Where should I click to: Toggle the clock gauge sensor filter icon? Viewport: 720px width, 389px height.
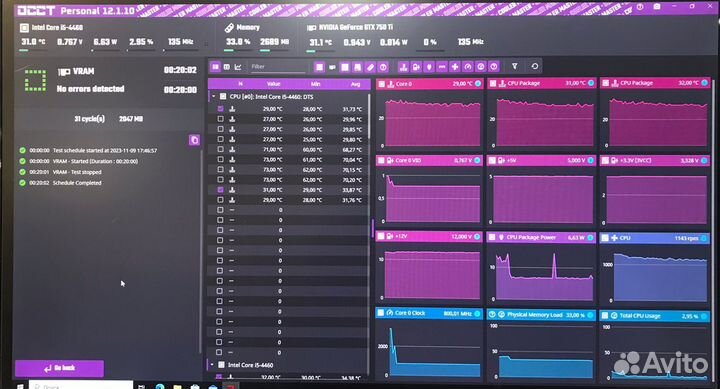(x=467, y=67)
